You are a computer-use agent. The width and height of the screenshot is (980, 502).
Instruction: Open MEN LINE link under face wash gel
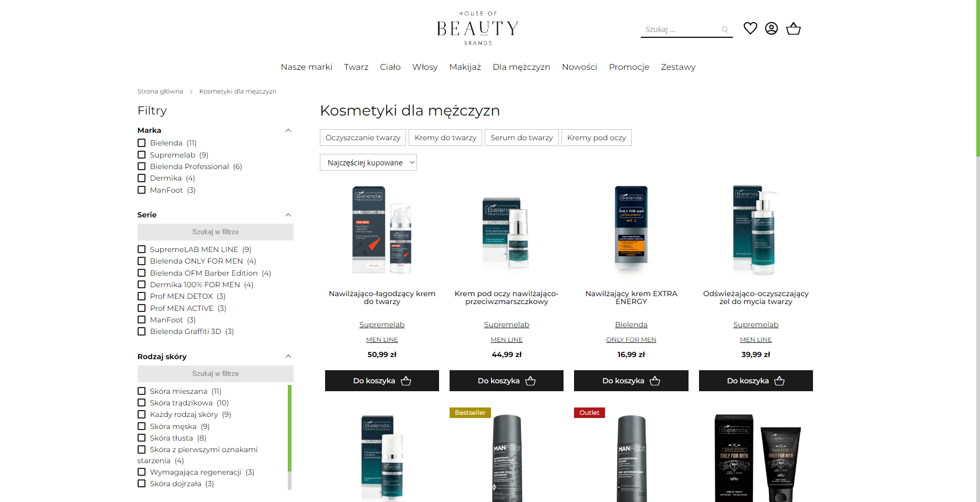coord(756,340)
